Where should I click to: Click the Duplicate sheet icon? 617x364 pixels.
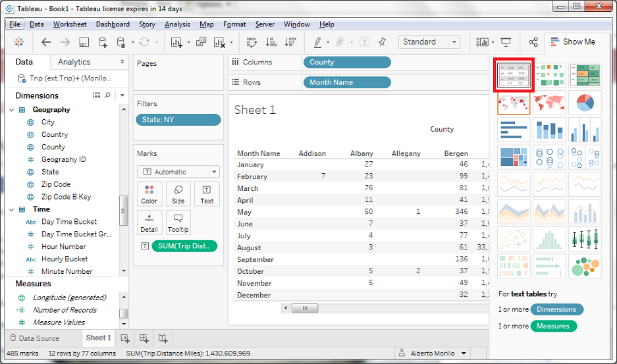(x=201, y=41)
